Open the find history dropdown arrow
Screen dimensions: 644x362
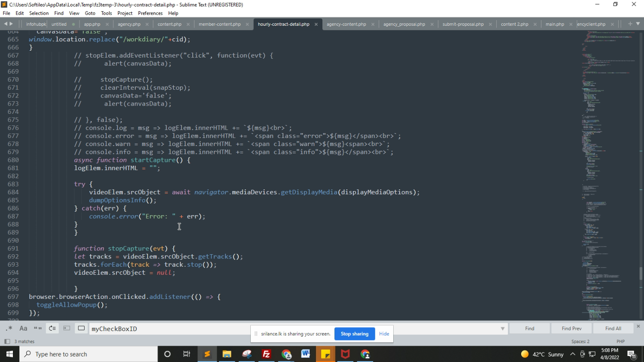point(502,329)
